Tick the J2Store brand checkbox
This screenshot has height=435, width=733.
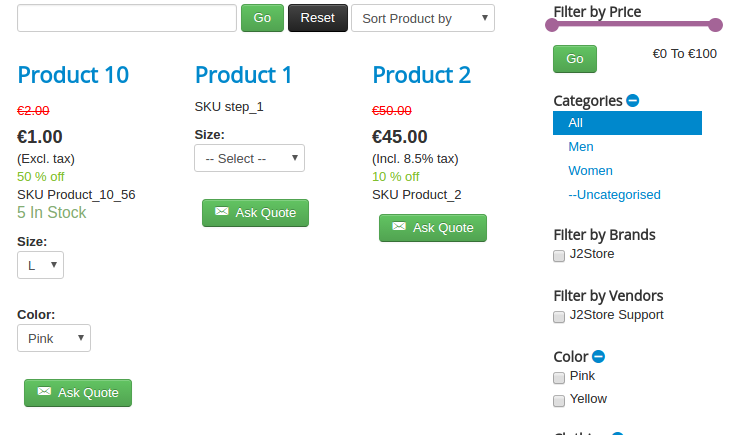point(559,256)
